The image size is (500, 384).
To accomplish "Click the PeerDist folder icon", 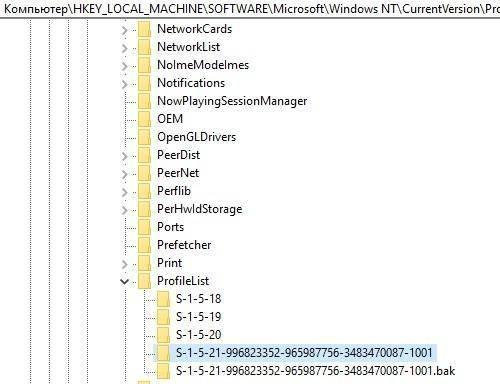I will click(144, 155).
